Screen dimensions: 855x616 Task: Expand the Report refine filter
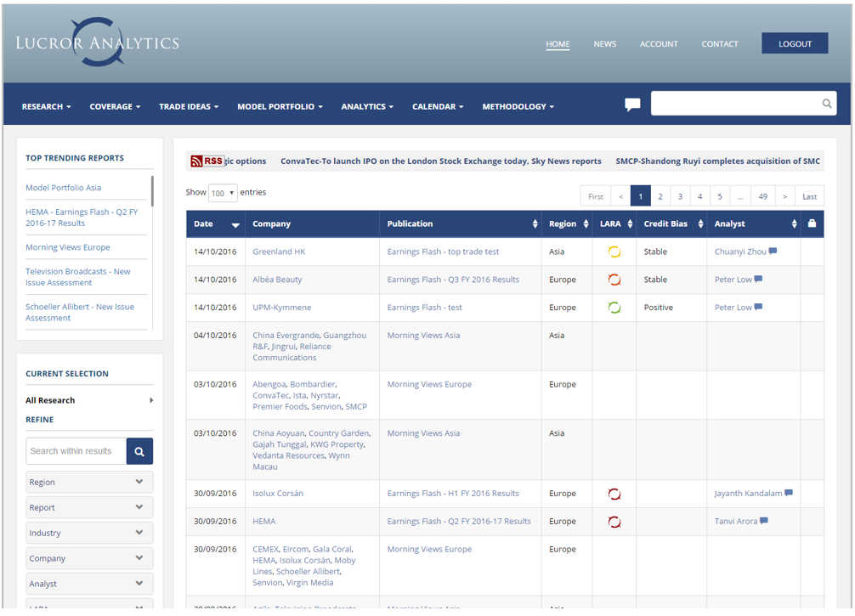click(x=89, y=507)
